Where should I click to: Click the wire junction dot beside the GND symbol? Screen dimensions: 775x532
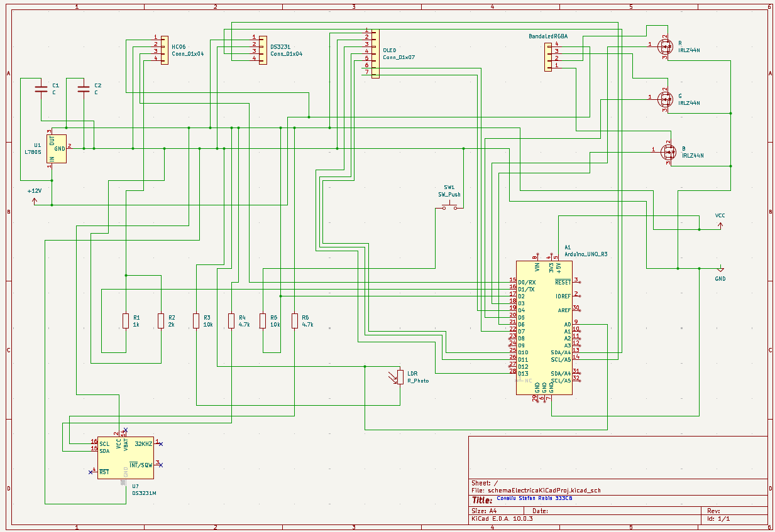click(x=699, y=268)
